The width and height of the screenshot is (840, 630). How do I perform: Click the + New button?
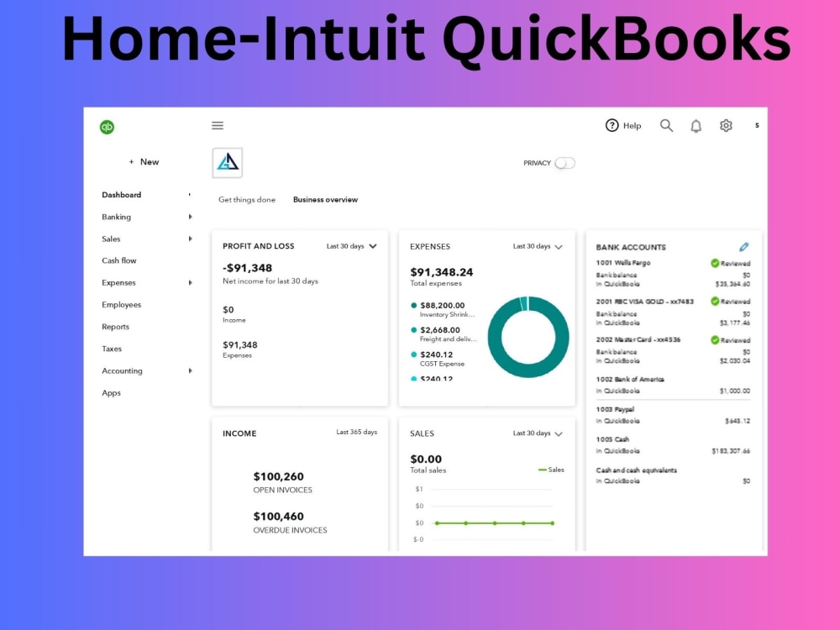click(144, 161)
